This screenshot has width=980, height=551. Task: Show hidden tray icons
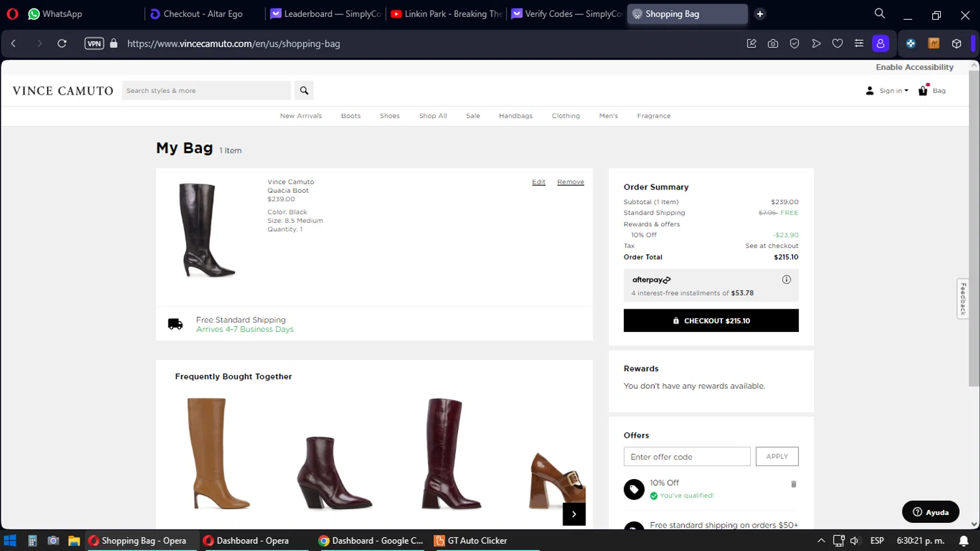pos(821,541)
